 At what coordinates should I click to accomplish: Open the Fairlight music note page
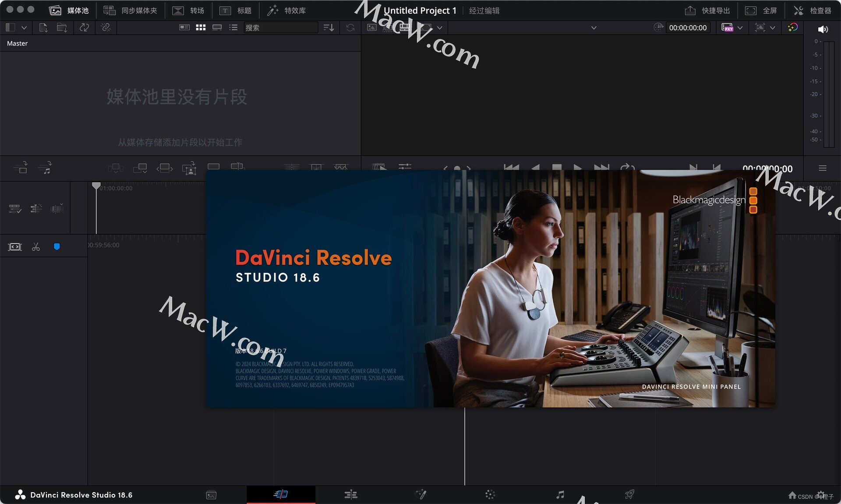[560, 495]
